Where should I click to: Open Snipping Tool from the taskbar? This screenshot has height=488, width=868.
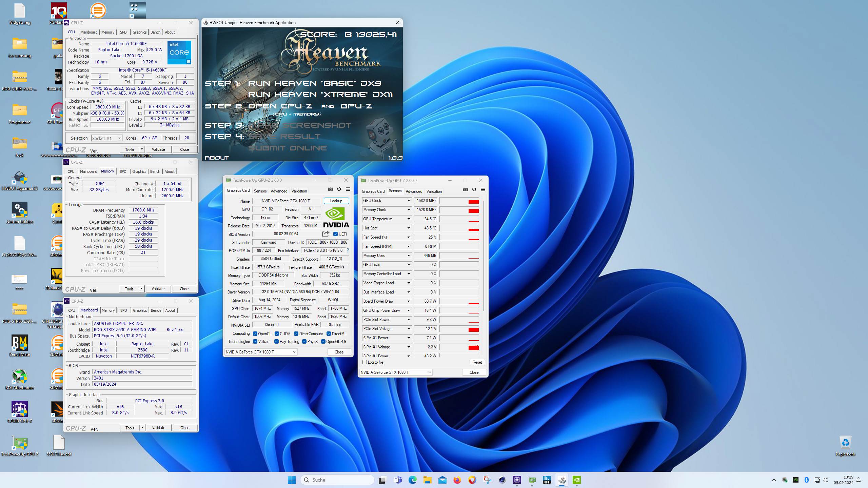[487, 480]
